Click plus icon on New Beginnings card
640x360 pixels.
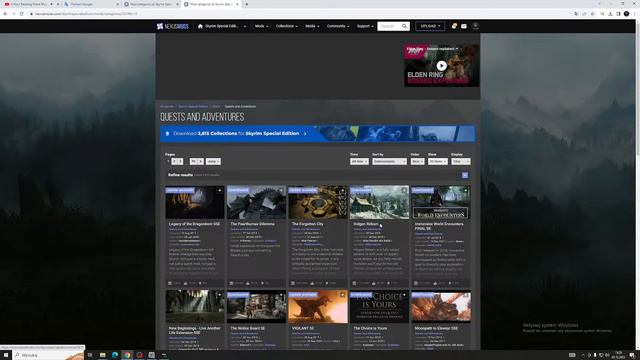point(220,295)
